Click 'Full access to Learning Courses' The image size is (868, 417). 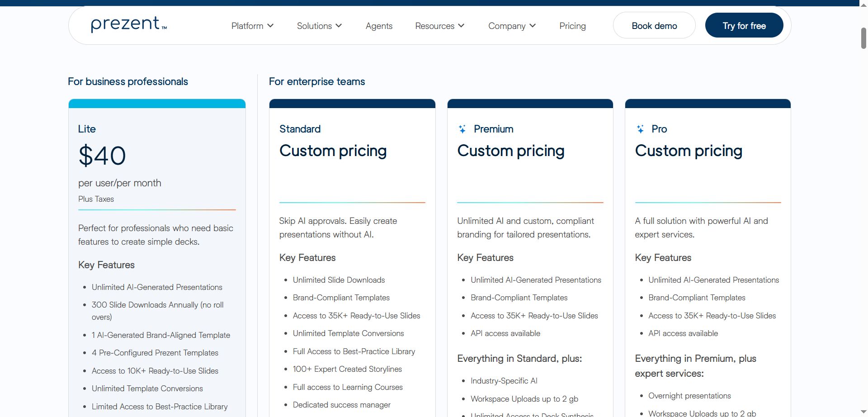click(x=348, y=387)
